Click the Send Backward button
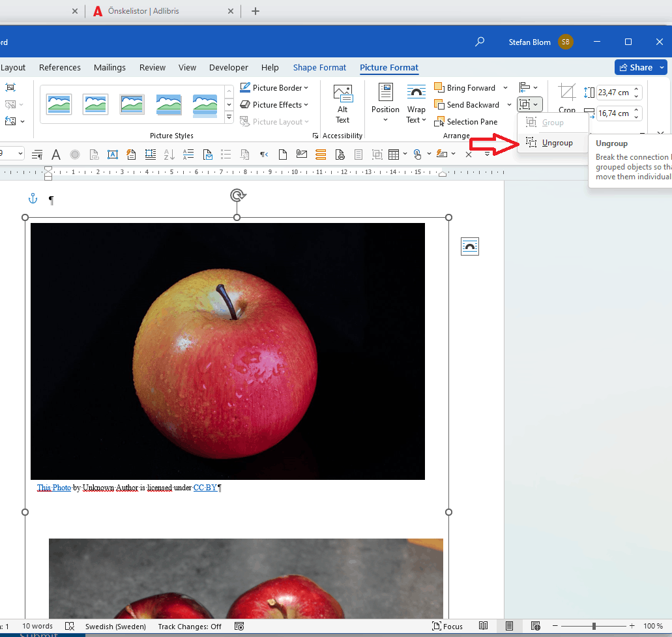This screenshot has height=637, width=672. pos(467,105)
